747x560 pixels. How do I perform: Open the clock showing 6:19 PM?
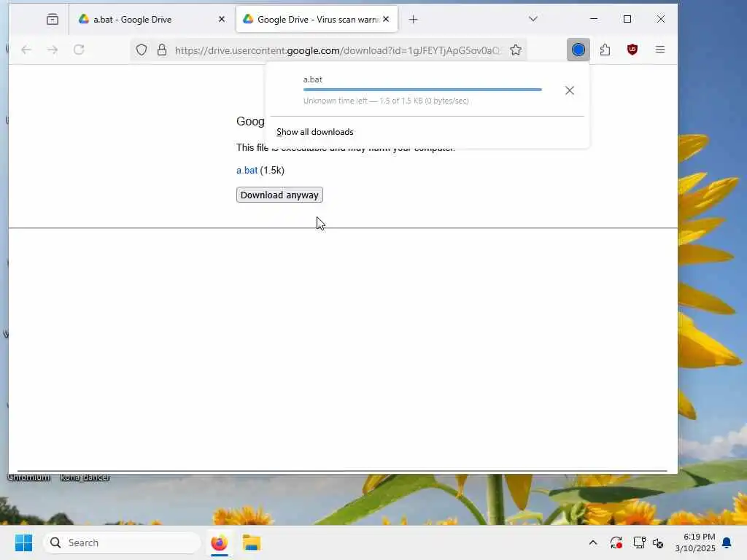click(x=695, y=542)
